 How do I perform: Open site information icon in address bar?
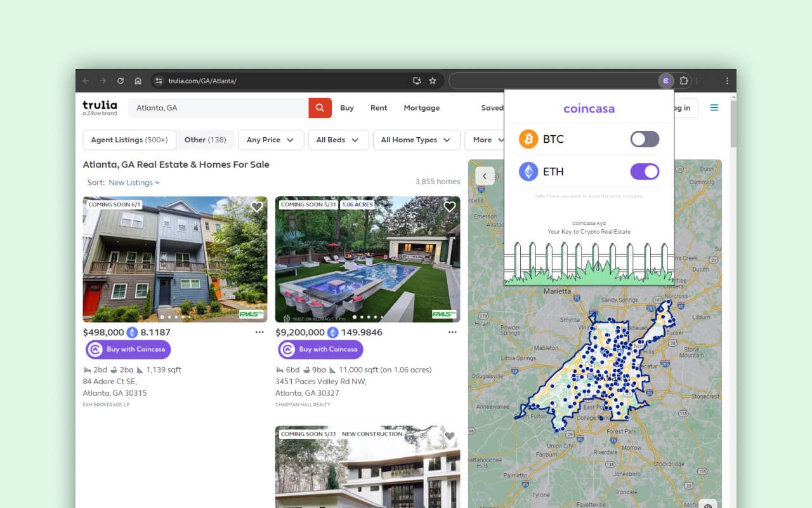point(159,81)
